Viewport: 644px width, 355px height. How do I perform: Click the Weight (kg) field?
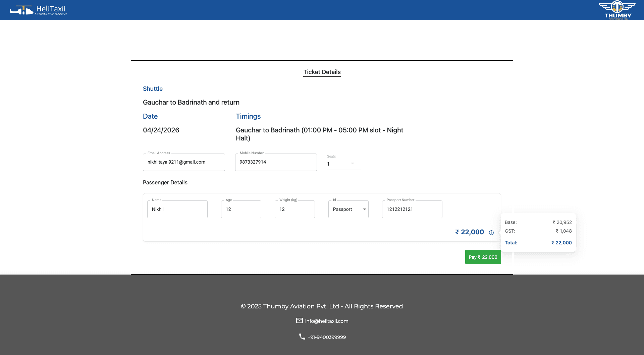pos(294,209)
